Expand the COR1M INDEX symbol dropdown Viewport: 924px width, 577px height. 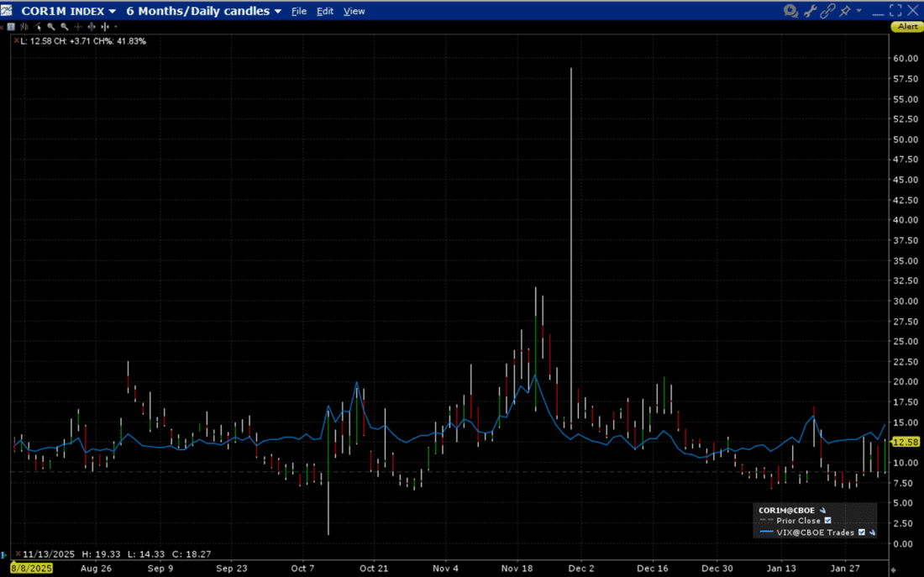(113, 12)
